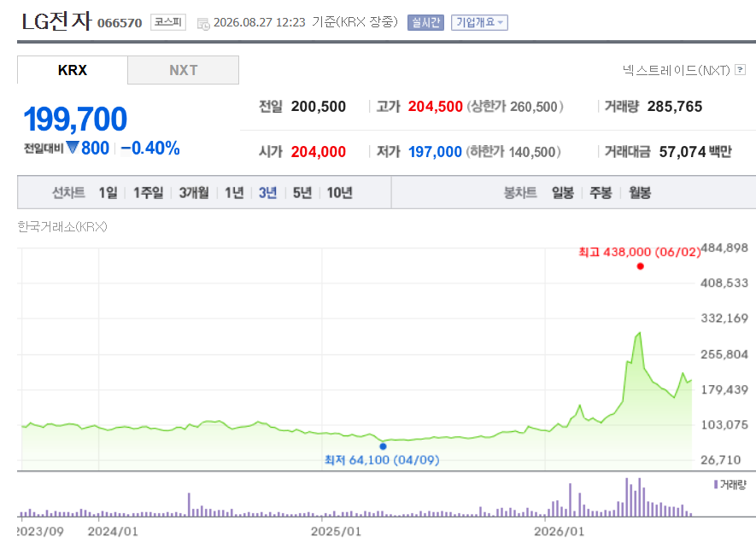The image size is (756, 543).
Task: Select the 1년 line chart period
Action: coord(234,193)
